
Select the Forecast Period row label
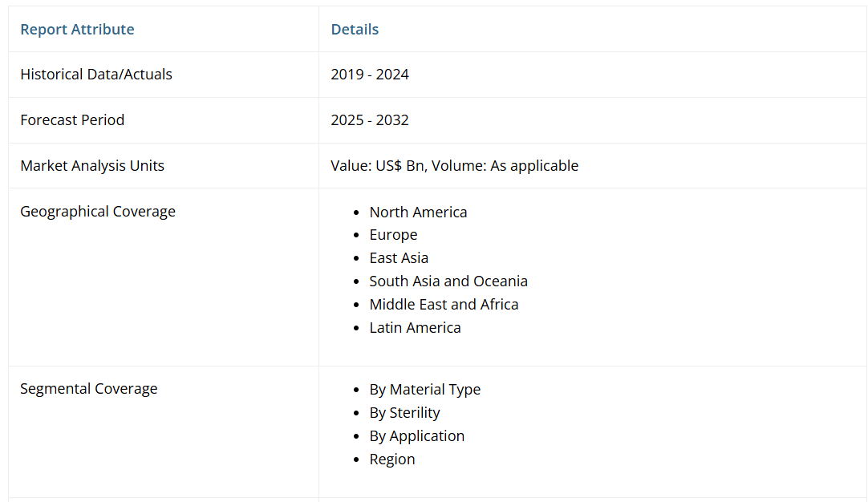[72, 120]
